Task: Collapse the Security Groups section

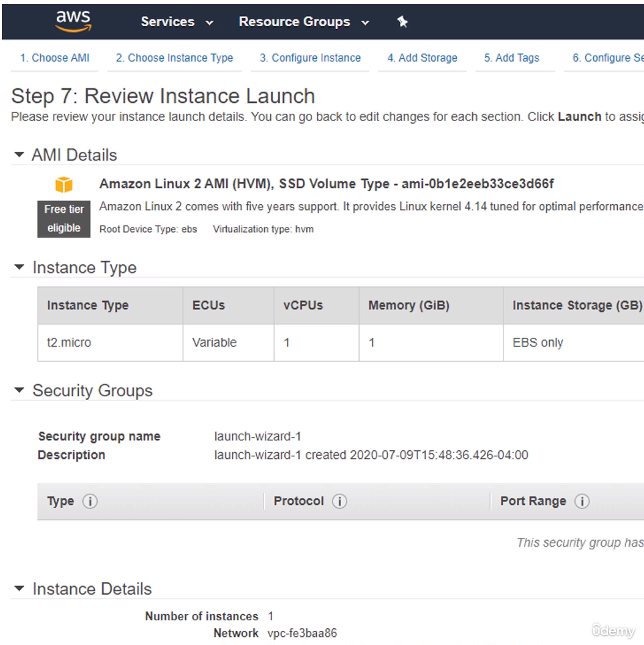Action: pyautogui.click(x=19, y=390)
